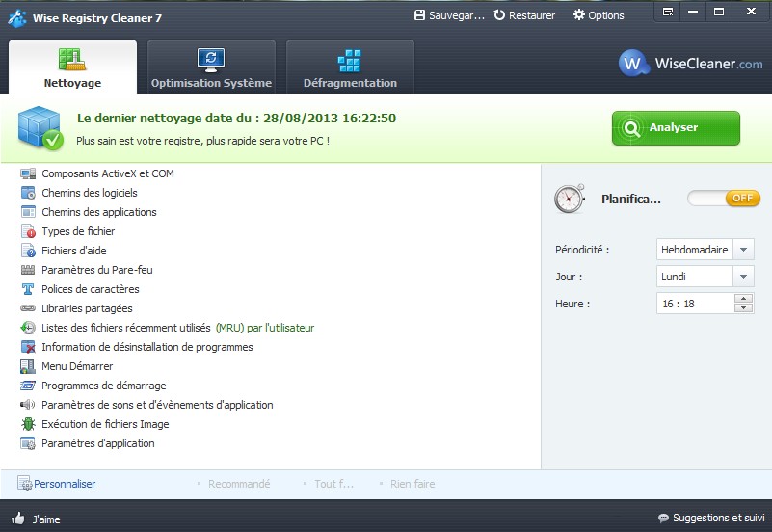This screenshot has height=532, width=772.
Task: Click the MRU recent files list icon
Action: tap(28, 328)
